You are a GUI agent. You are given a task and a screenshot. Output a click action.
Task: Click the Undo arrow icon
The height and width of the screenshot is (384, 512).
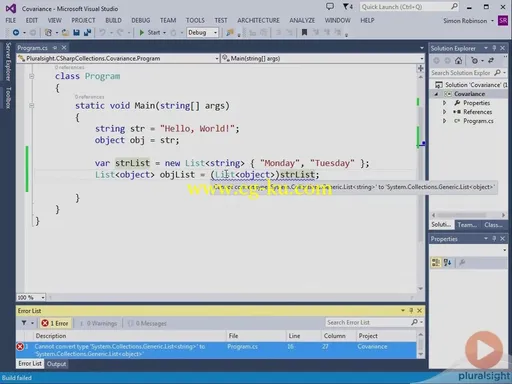tap(102, 32)
